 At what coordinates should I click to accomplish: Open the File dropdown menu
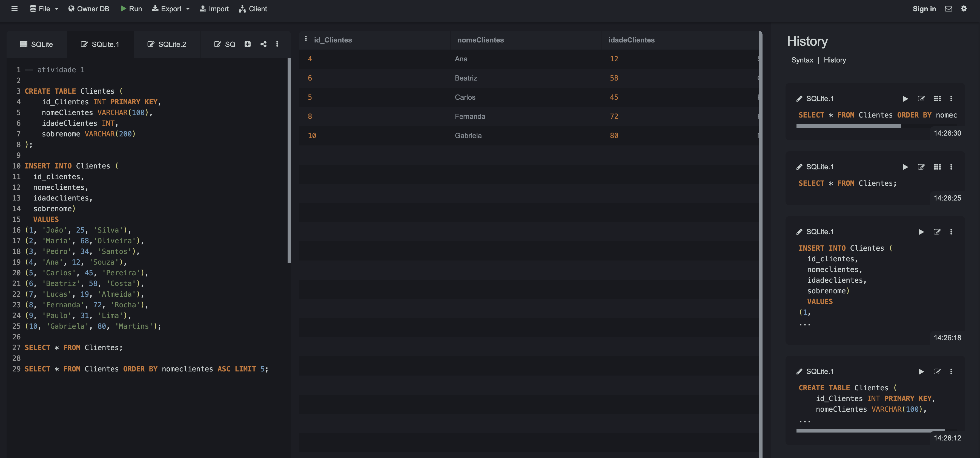tap(44, 8)
